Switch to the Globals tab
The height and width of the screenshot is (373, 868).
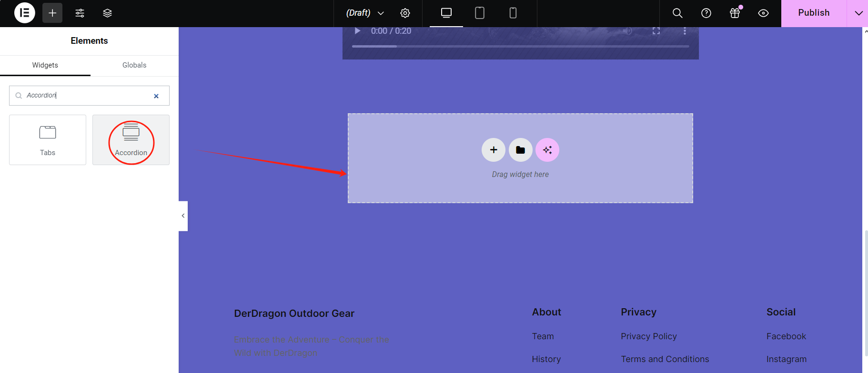pos(134,65)
